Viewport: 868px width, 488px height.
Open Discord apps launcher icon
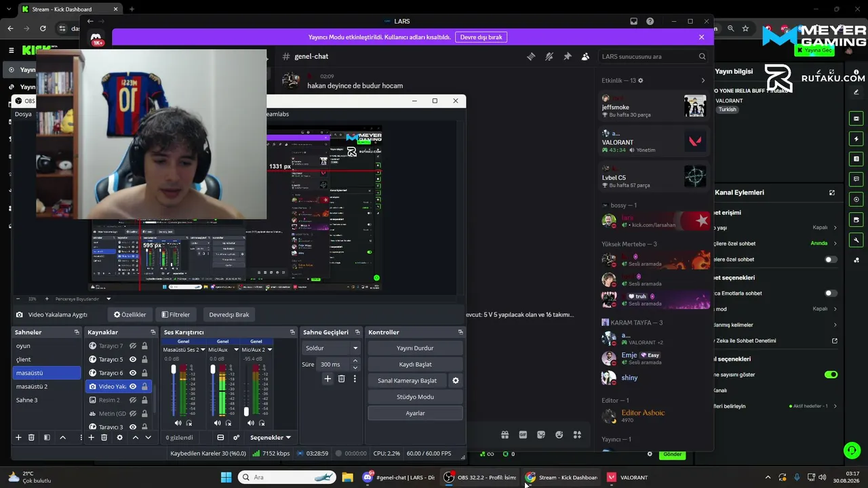coord(577,434)
